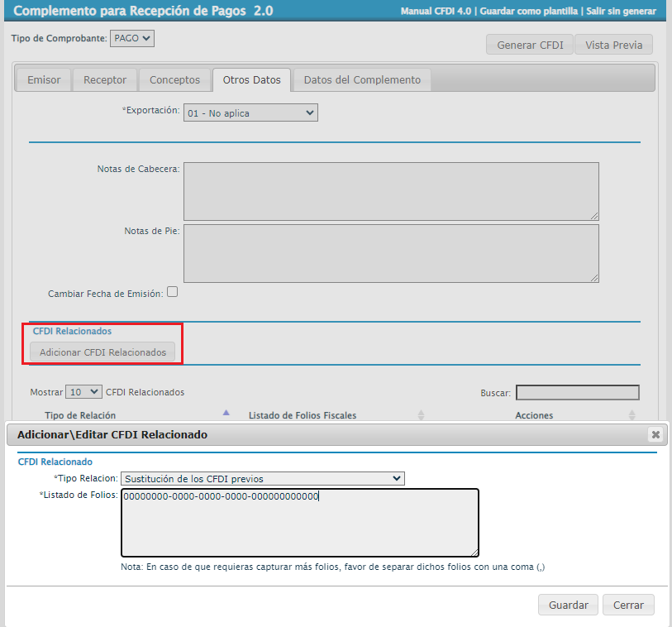Viewport: 672px width, 627px height.
Task: Sort the Acciones column
Action: click(x=631, y=415)
